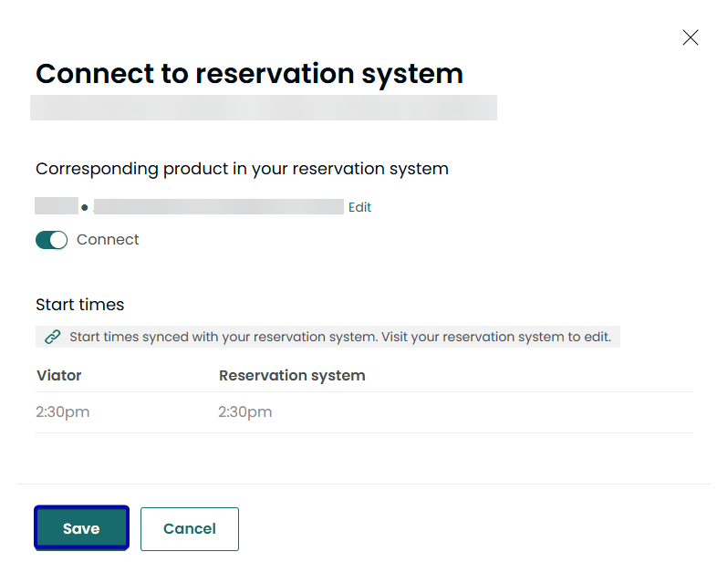Click the blurred product code before the bullet
Image resolution: width=728 pixels, height=583 pixels.
tap(55, 207)
